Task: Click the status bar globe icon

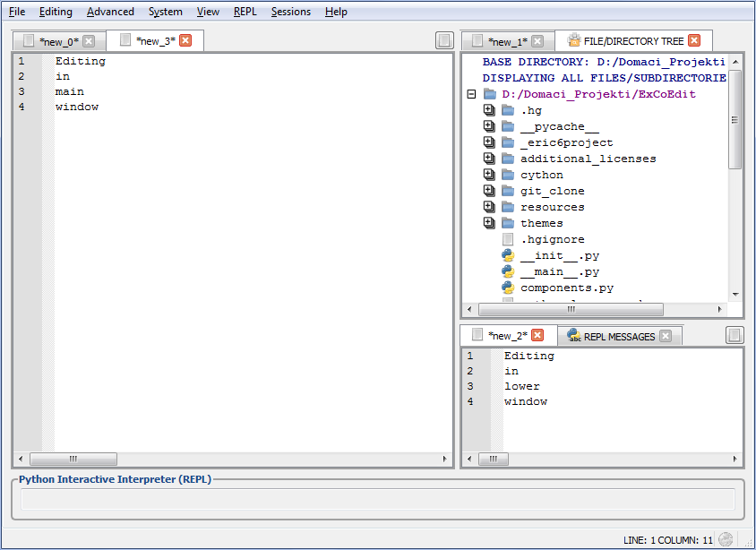Action: click(726, 539)
